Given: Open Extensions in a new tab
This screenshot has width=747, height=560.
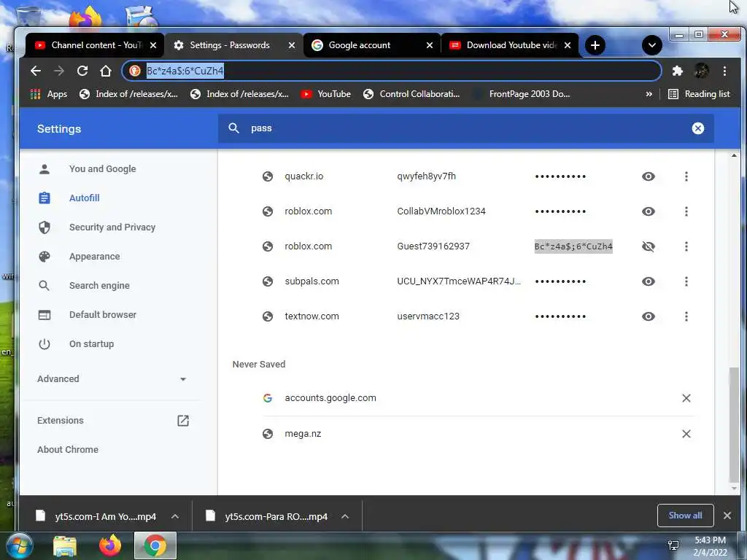Looking at the screenshot, I should 113,421.
